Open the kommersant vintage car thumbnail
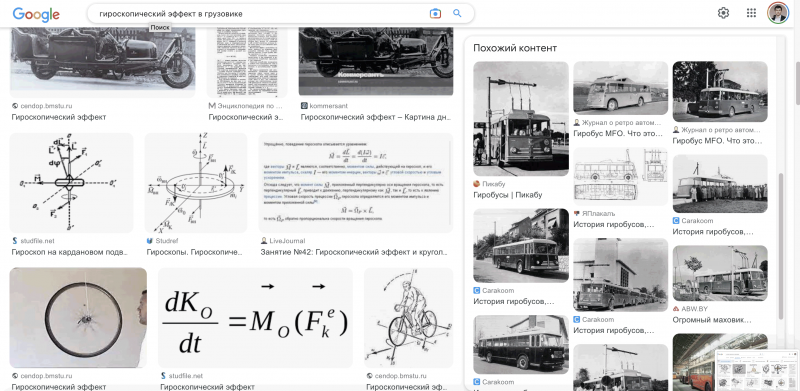The width and height of the screenshot is (800, 391). click(x=376, y=61)
